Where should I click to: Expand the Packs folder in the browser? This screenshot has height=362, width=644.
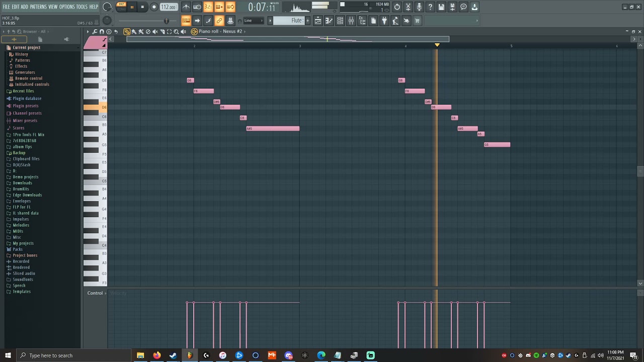click(x=18, y=249)
